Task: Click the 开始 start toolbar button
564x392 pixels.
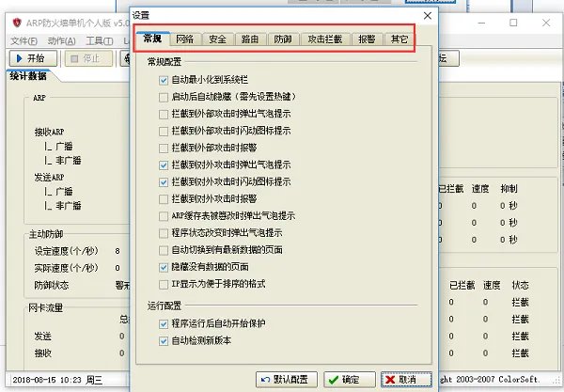Action: click(32, 58)
